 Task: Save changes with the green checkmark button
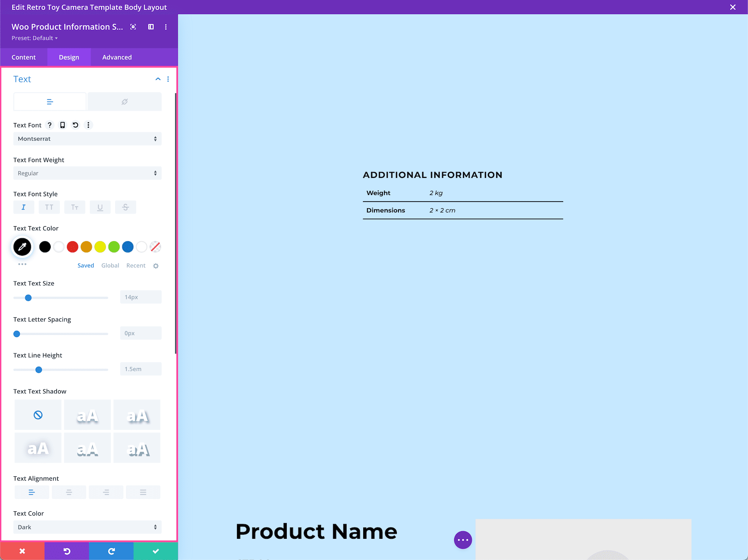coord(155,551)
